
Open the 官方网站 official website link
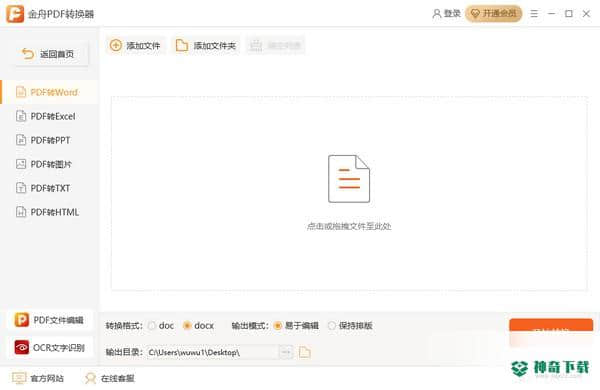coord(38,378)
